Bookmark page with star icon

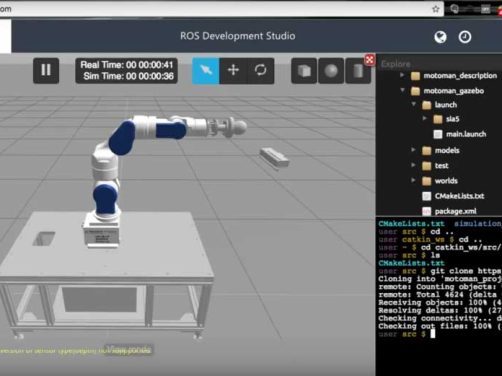[436, 9]
